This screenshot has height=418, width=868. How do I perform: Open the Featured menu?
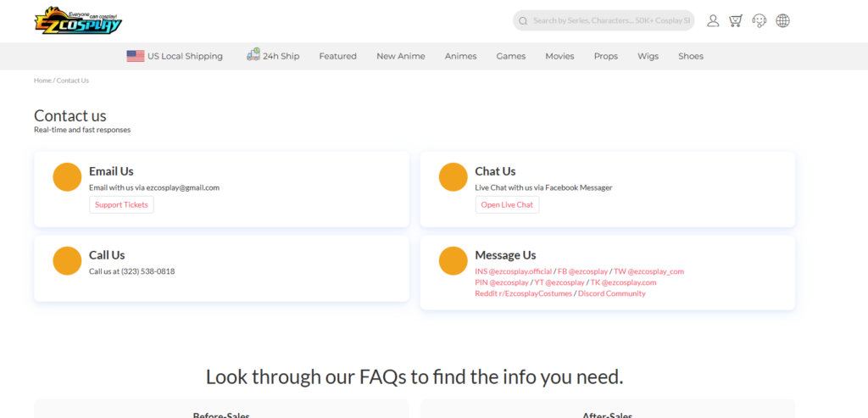[x=337, y=56]
